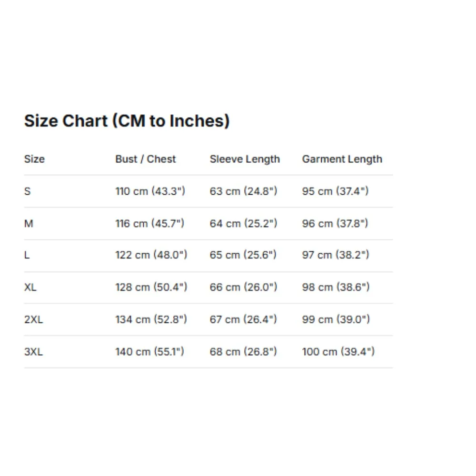Select the 3XL size row label
This screenshot has width=476, height=476.
click(x=33, y=352)
